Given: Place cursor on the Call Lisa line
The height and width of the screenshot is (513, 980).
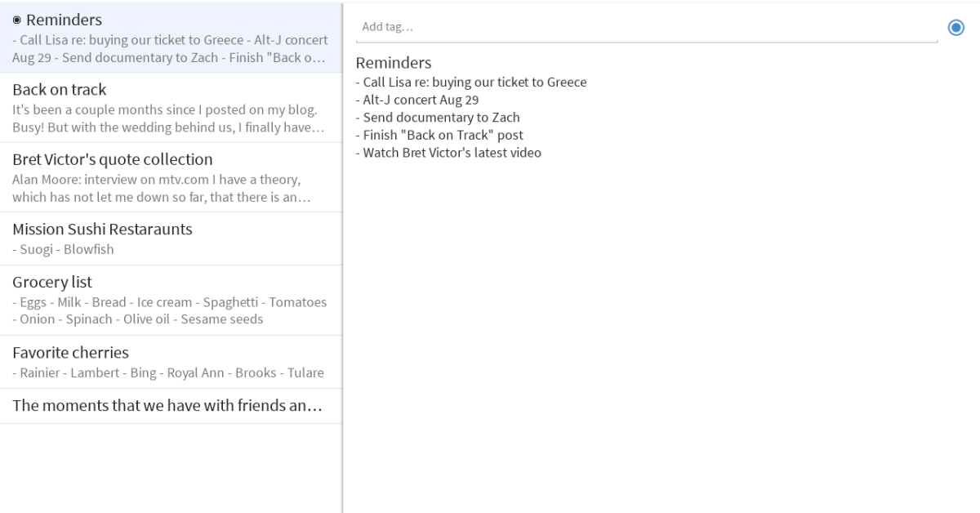Looking at the screenshot, I should [474, 83].
